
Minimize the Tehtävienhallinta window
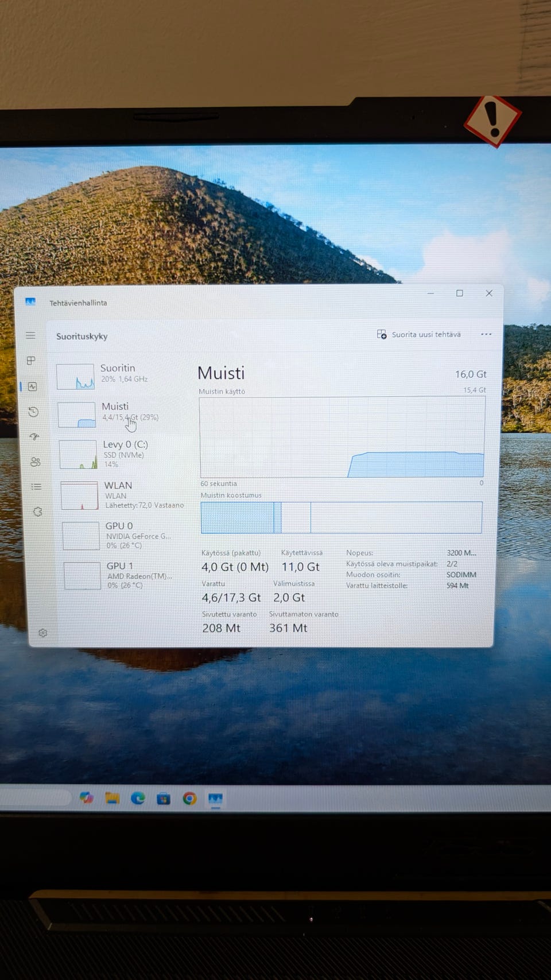pos(430,293)
